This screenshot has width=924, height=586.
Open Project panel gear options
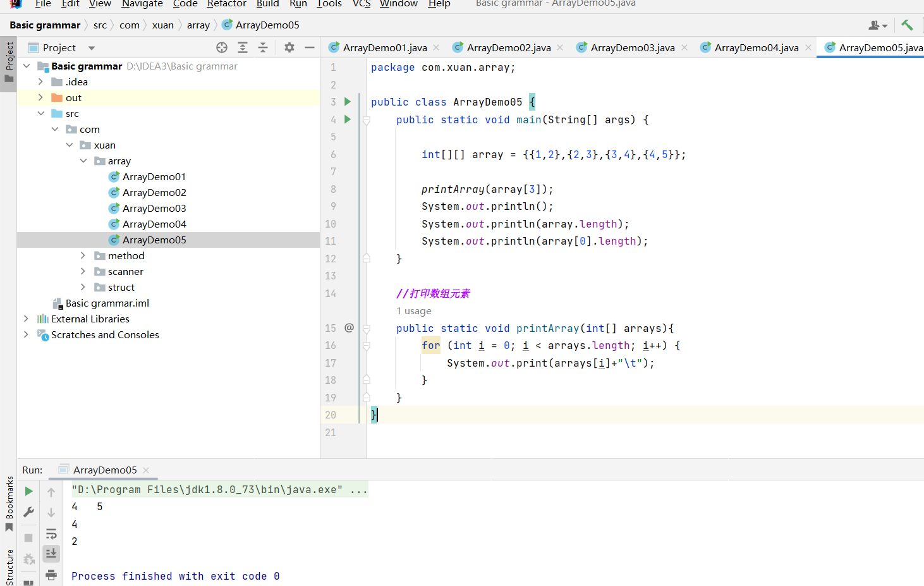click(x=289, y=47)
